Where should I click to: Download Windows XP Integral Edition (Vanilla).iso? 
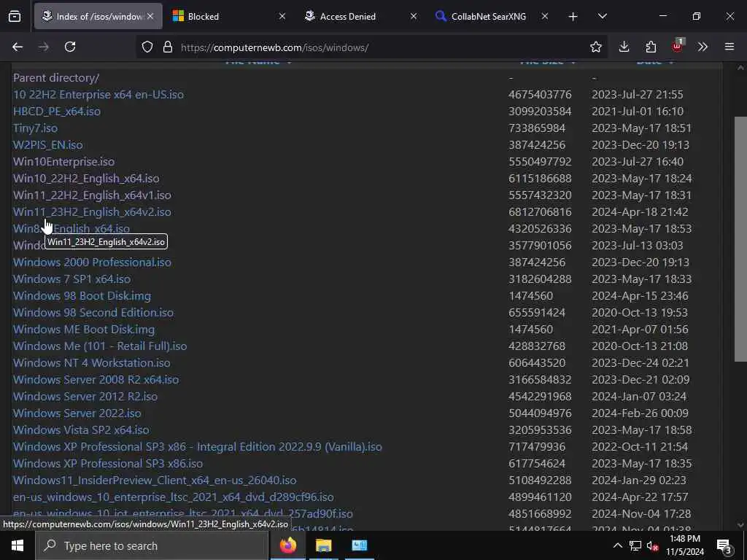point(197,447)
